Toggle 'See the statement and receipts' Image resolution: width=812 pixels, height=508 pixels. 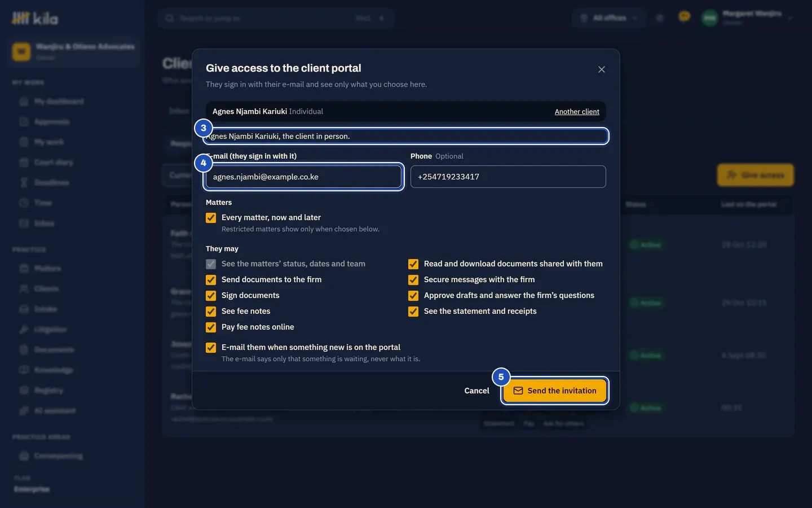[413, 312]
